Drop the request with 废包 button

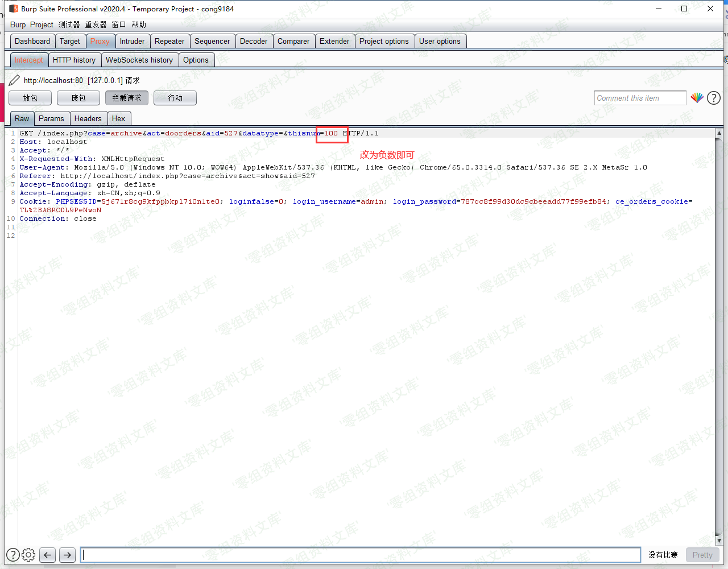78,98
